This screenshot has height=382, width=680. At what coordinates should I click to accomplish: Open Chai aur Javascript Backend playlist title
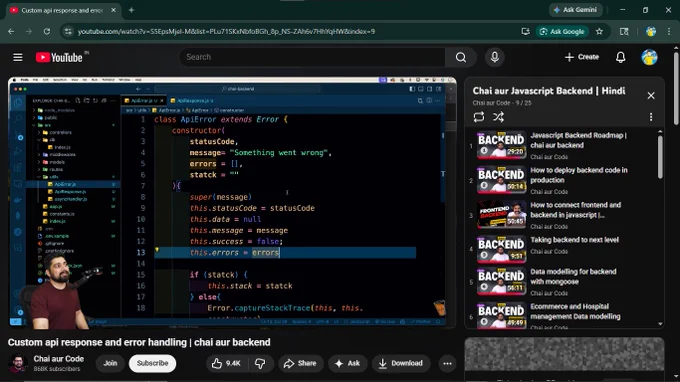tap(549, 91)
